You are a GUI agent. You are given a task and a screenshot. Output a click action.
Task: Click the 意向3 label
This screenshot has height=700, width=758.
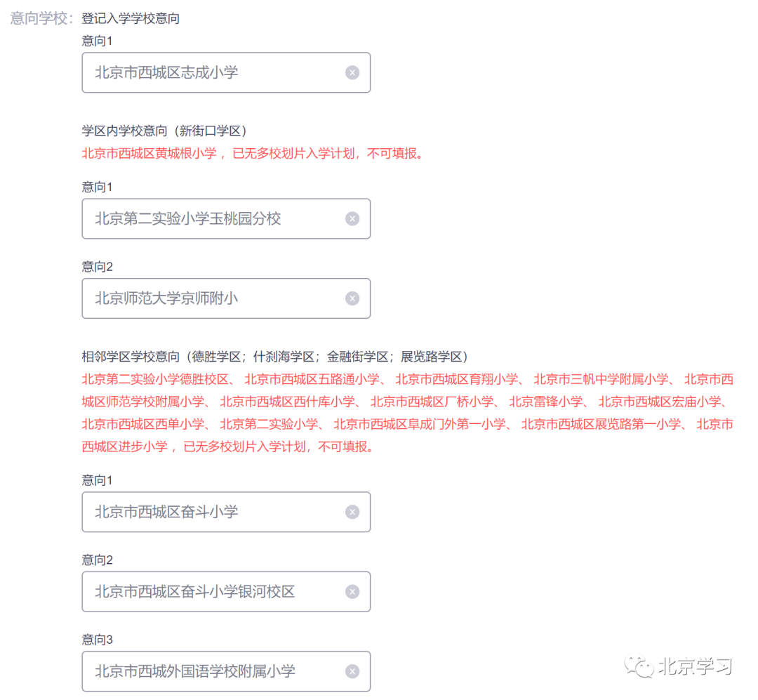97,640
